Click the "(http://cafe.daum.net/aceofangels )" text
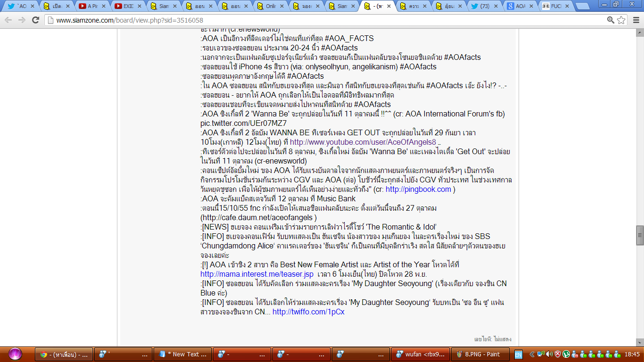Image resolution: width=644 pixels, height=362 pixels. 258,217
